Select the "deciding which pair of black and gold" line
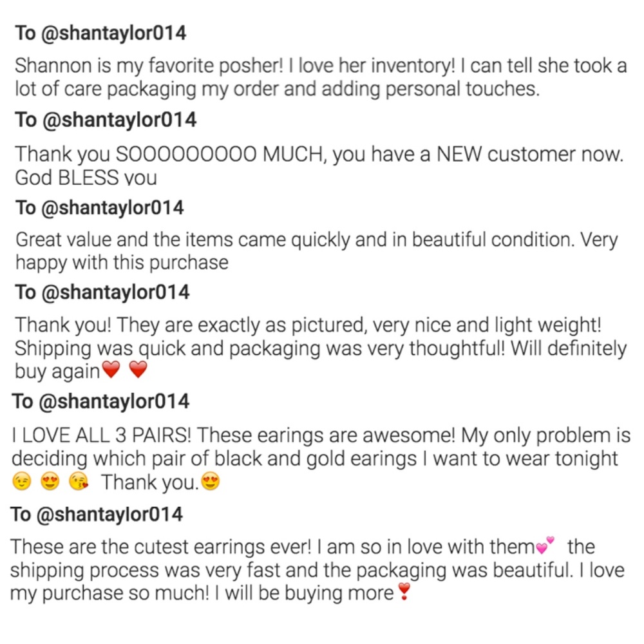The height and width of the screenshot is (644, 644). pyautogui.click(x=315, y=459)
